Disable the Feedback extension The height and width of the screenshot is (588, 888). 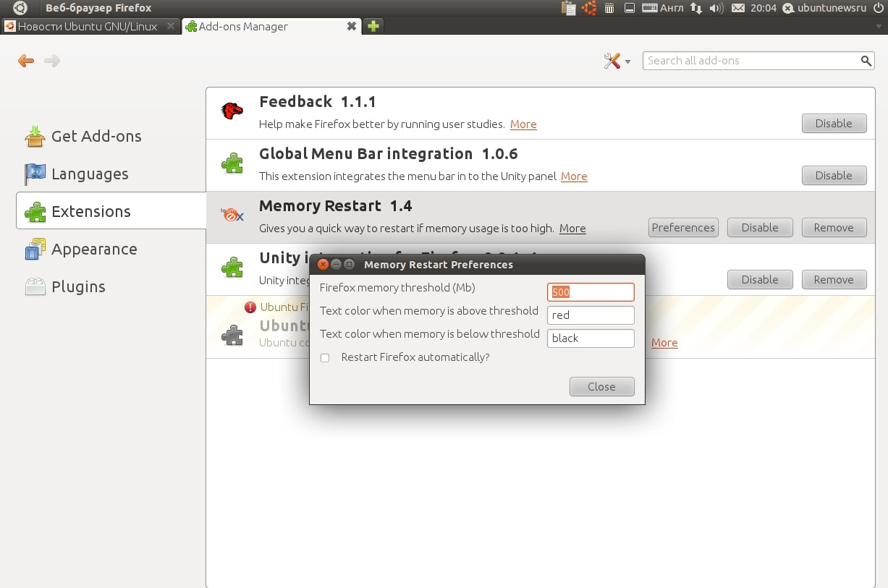click(834, 123)
